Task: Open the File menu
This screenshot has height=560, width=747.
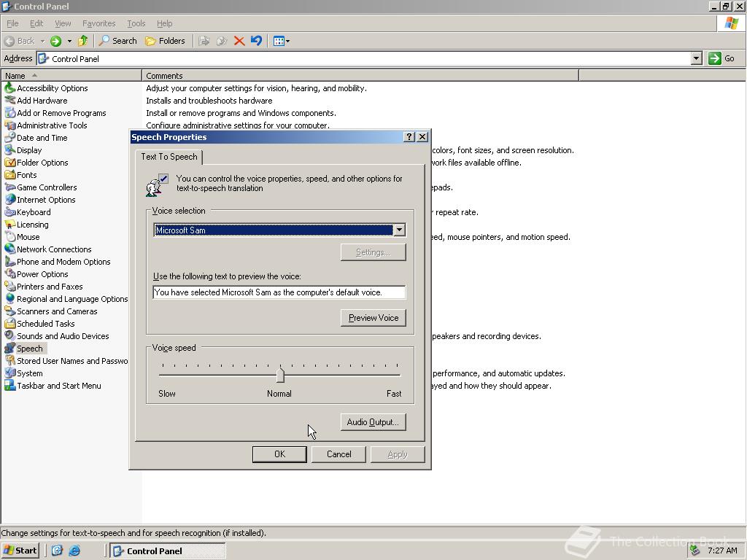Action: tap(12, 23)
